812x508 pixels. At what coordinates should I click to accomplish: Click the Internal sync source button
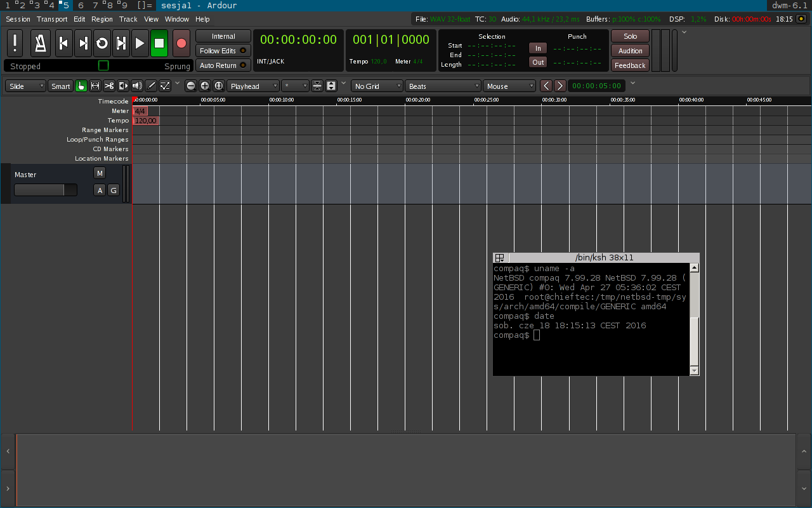coord(223,36)
